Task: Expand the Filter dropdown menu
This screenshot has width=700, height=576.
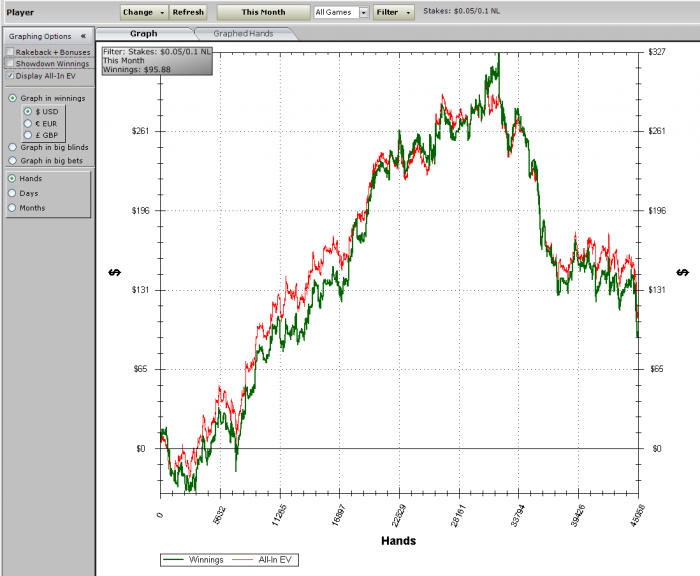Action: [392, 13]
